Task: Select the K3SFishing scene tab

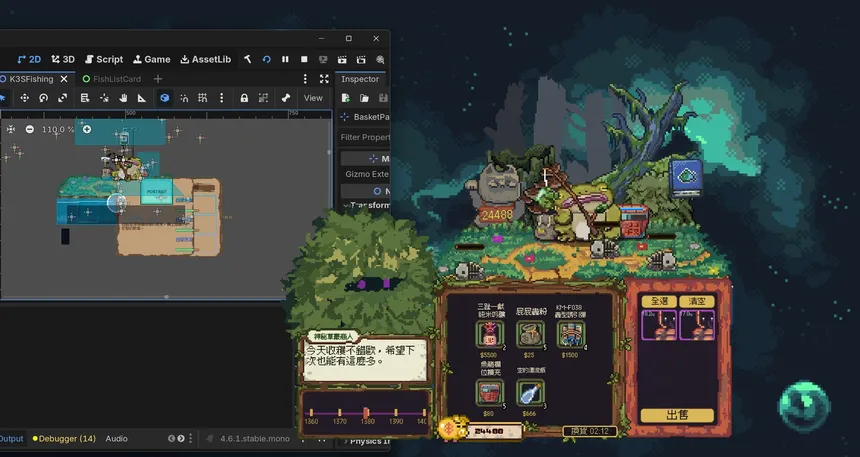Action: [31, 79]
